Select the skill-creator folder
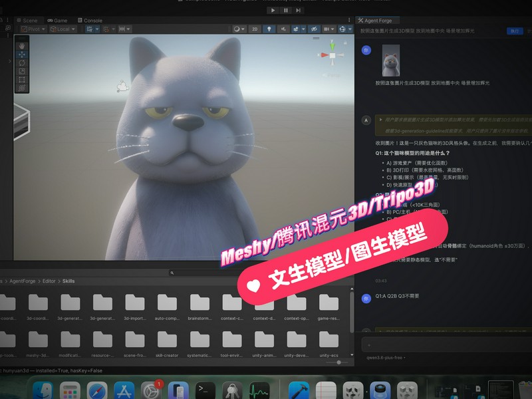 (x=167, y=344)
